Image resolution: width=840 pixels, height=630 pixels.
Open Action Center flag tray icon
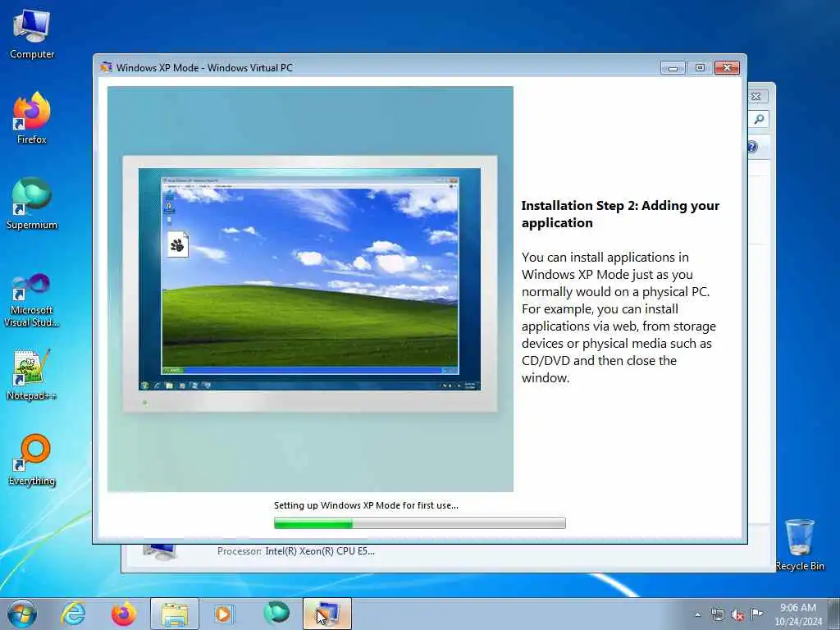pyautogui.click(x=757, y=614)
